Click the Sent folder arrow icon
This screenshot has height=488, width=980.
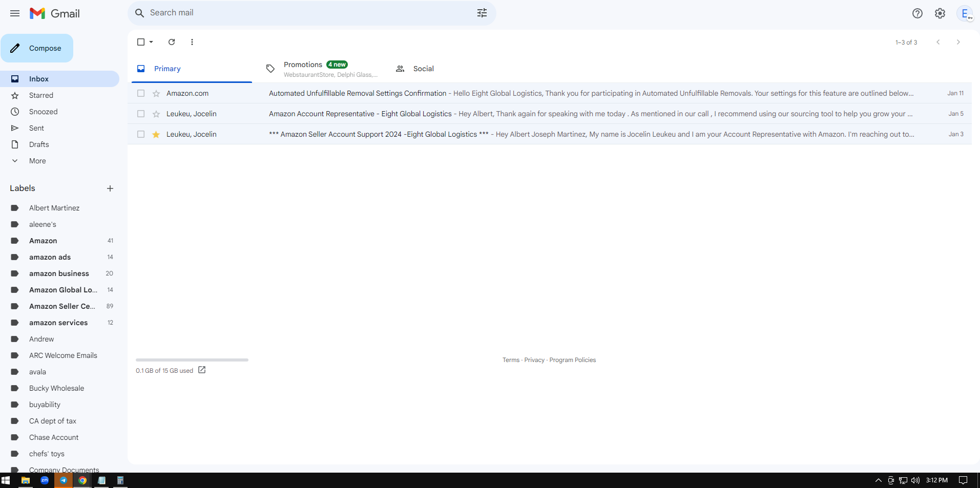click(x=15, y=128)
